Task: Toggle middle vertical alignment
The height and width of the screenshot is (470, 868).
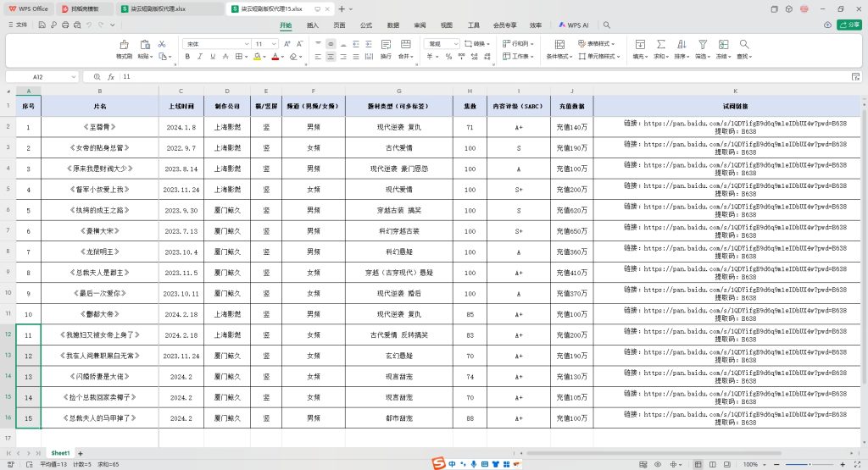Action: pyautogui.click(x=331, y=44)
